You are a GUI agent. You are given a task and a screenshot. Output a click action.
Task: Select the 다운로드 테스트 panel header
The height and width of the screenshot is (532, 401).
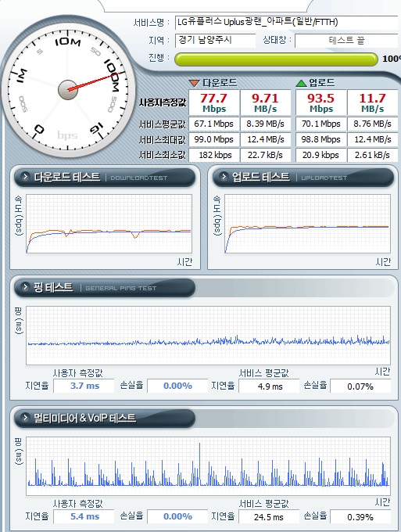point(105,177)
